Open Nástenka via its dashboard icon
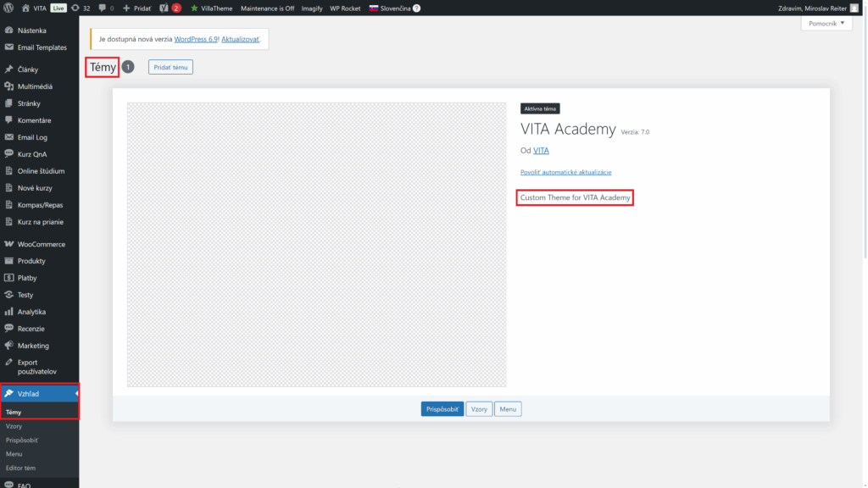868x488 pixels. pyautogui.click(x=9, y=30)
